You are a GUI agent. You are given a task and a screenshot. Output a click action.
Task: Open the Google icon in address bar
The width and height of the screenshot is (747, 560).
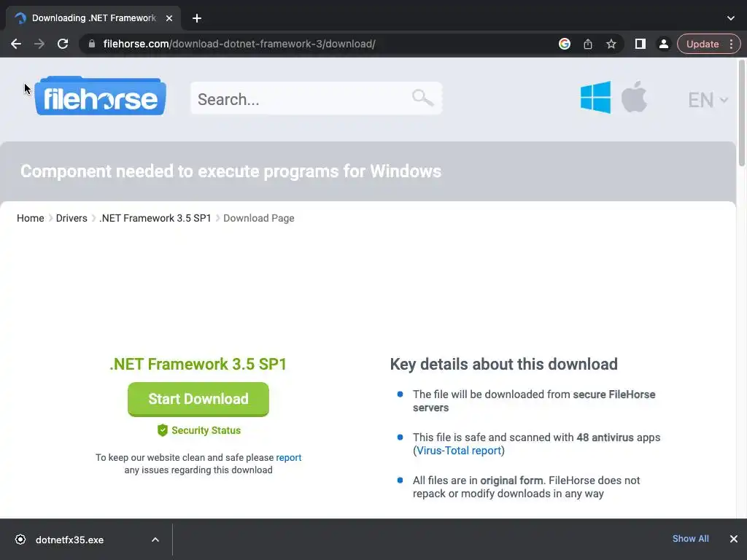pyautogui.click(x=565, y=44)
